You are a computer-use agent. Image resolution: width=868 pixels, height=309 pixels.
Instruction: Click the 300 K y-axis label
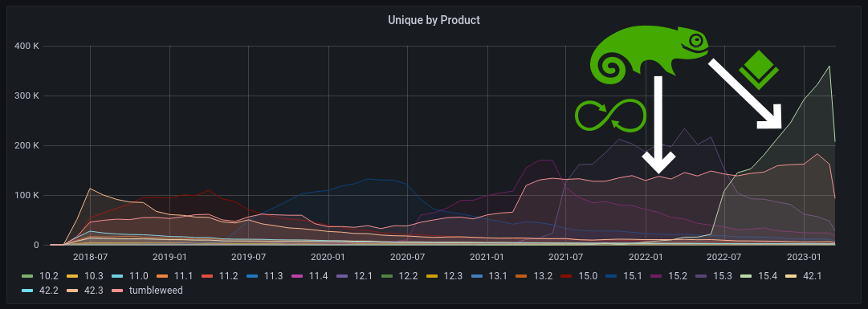(x=26, y=96)
